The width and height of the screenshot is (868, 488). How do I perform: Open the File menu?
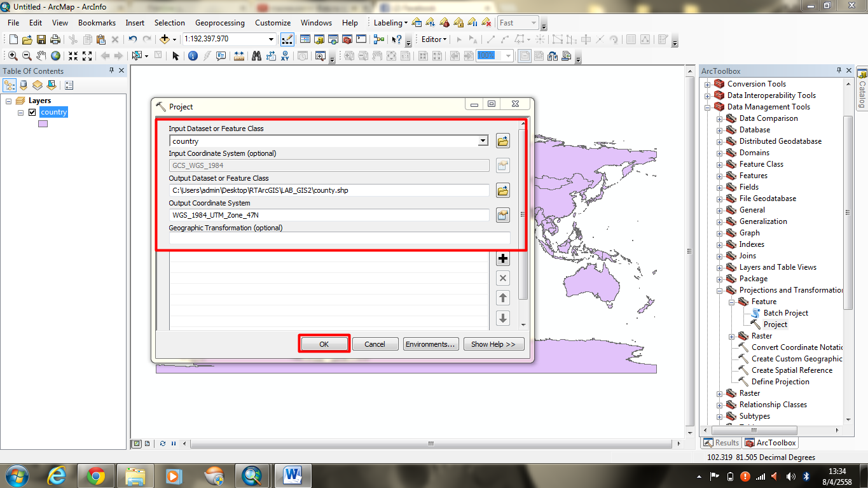click(x=13, y=22)
